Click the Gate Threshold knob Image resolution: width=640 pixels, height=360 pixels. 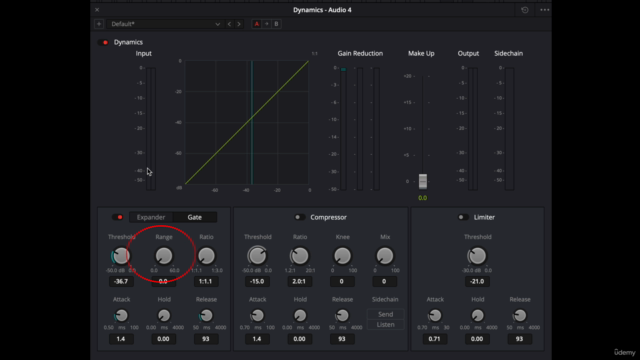(x=121, y=256)
